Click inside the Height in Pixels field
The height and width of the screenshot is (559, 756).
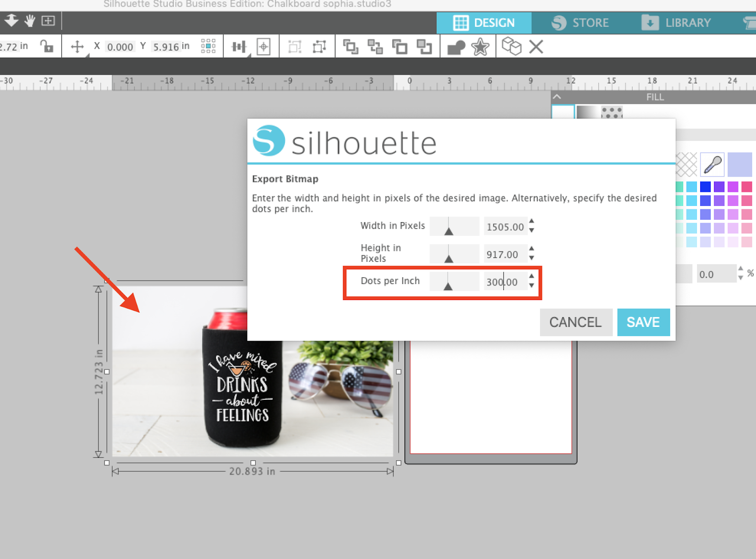tap(505, 254)
